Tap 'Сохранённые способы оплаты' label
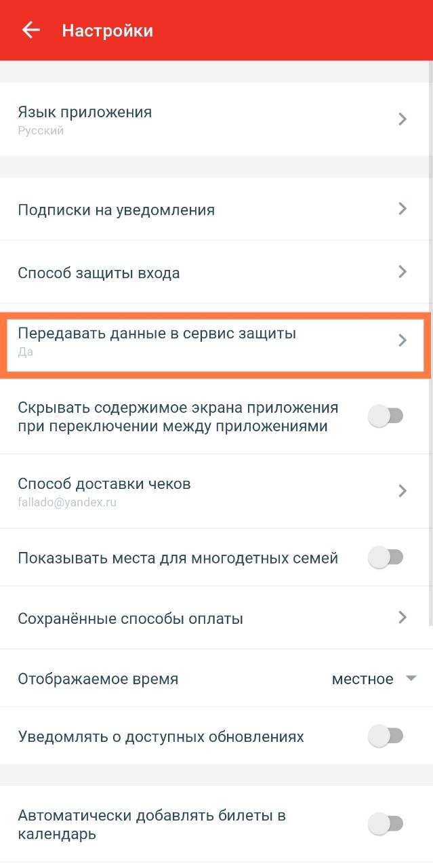The width and height of the screenshot is (433, 868). (130, 618)
